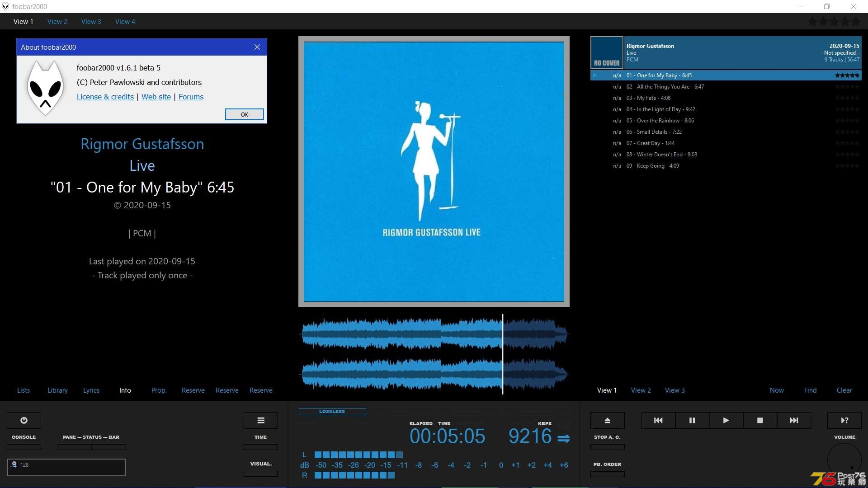This screenshot has height=488, width=868.
Task: Open the Forums link
Action: 191,97
